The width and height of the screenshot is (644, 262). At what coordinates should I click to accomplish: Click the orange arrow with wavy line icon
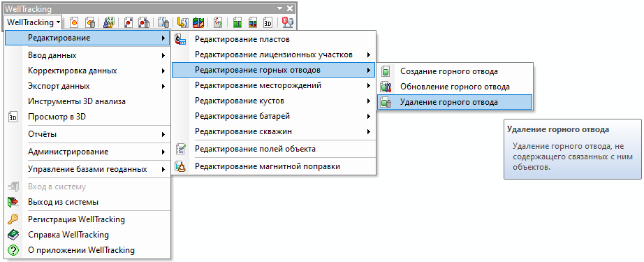pyautogui.click(x=182, y=22)
